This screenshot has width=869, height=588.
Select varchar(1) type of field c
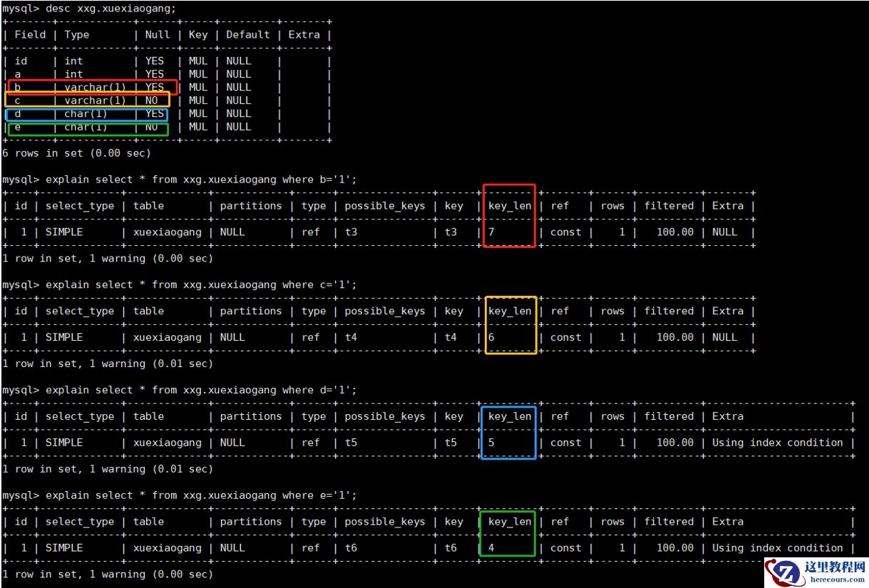coord(96,100)
